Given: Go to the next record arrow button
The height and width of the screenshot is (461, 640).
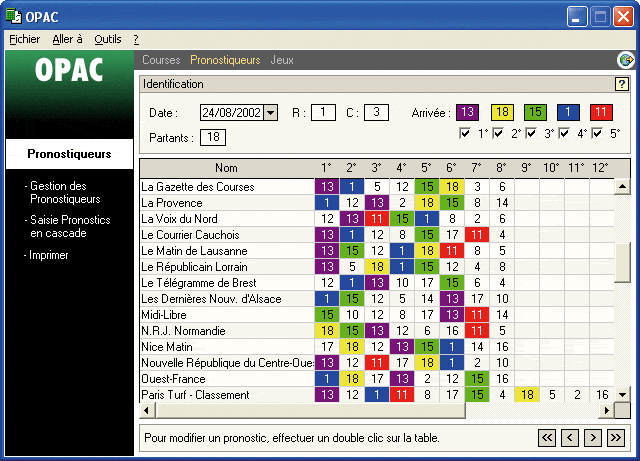Looking at the screenshot, I should click(593, 438).
